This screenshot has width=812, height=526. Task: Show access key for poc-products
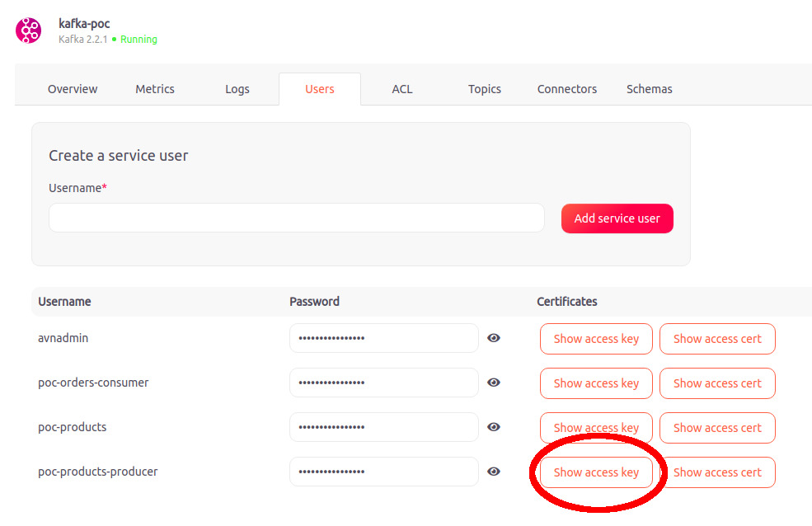pyautogui.click(x=596, y=428)
